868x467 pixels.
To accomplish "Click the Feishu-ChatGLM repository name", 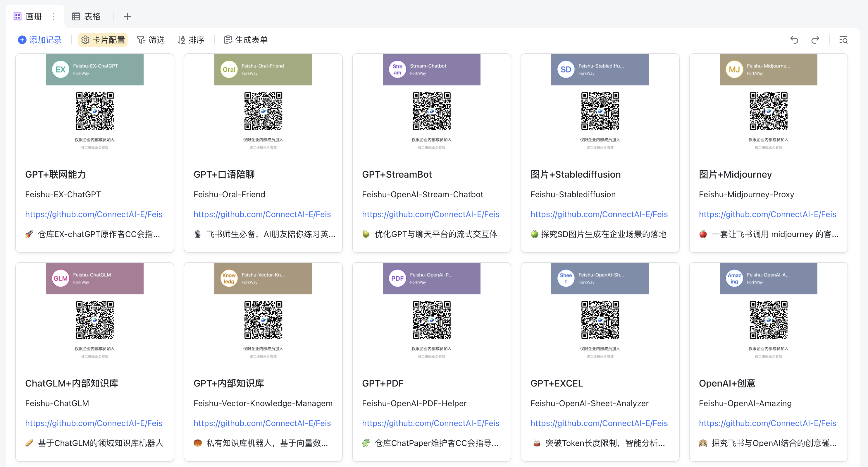I will 57,403.
